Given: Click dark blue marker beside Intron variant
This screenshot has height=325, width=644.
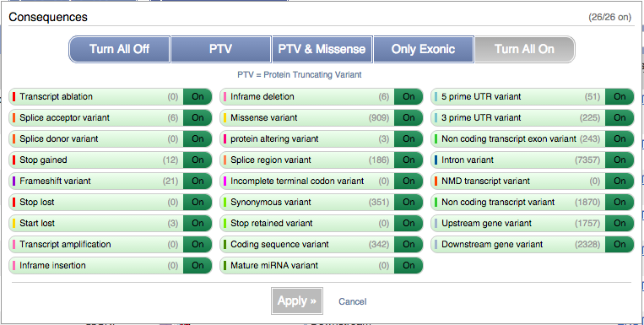Looking at the screenshot, I should 436,160.
